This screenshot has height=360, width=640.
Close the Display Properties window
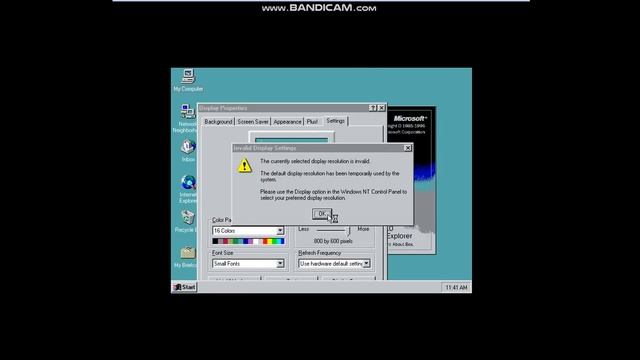pos(381,108)
